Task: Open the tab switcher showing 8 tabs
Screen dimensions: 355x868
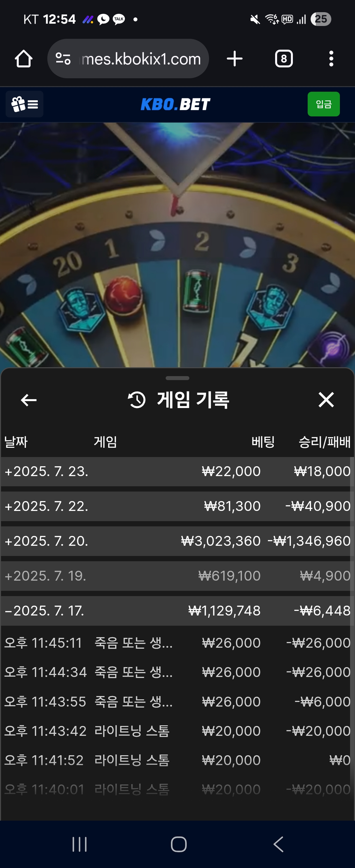Action: [x=284, y=59]
